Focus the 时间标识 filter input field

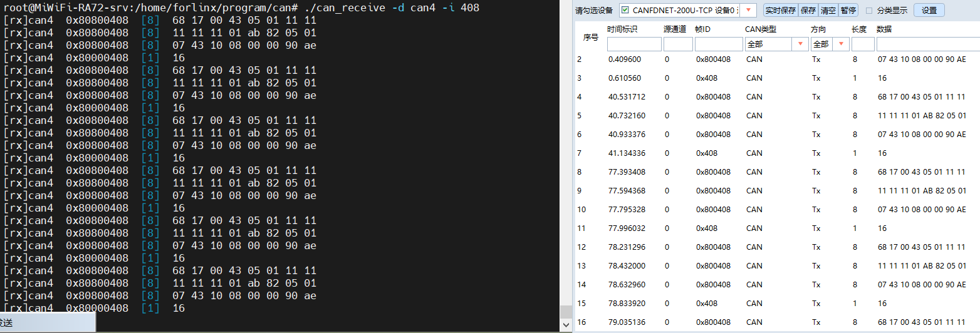(634, 44)
